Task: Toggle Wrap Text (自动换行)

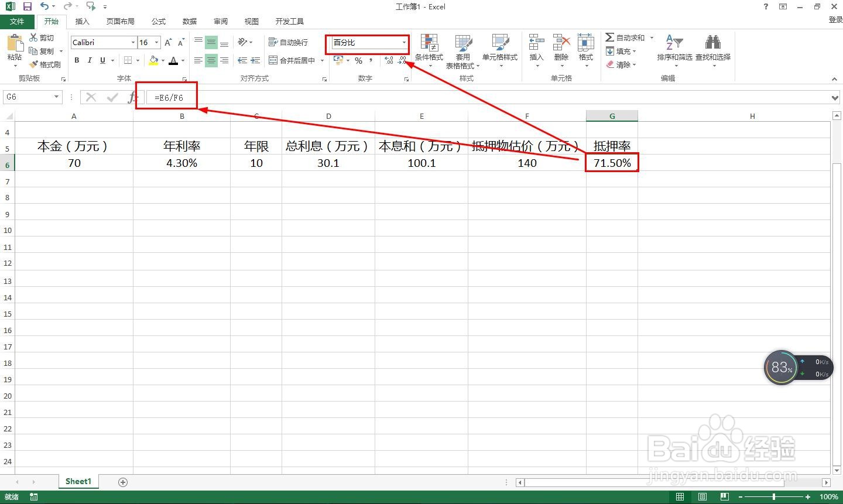Action: [x=288, y=42]
